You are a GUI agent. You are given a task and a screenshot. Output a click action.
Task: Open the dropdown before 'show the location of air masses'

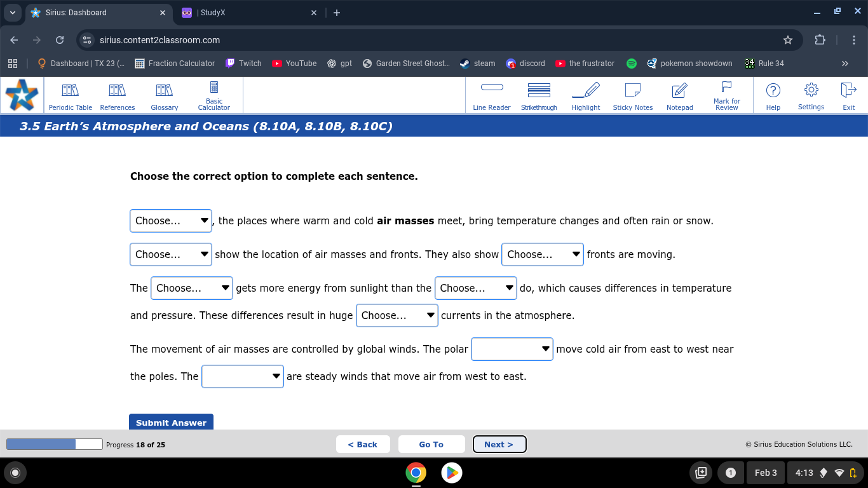click(171, 254)
